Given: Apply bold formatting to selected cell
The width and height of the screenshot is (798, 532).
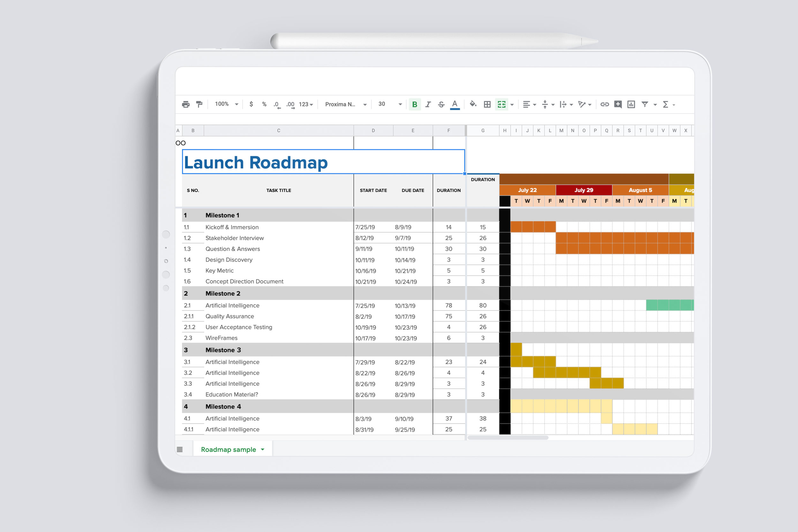Looking at the screenshot, I should [414, 104].
